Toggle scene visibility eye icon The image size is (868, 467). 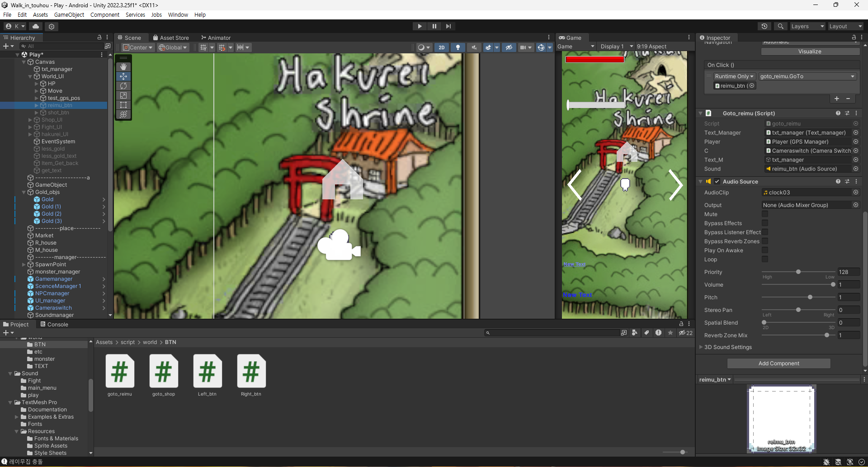click(509, 47)
